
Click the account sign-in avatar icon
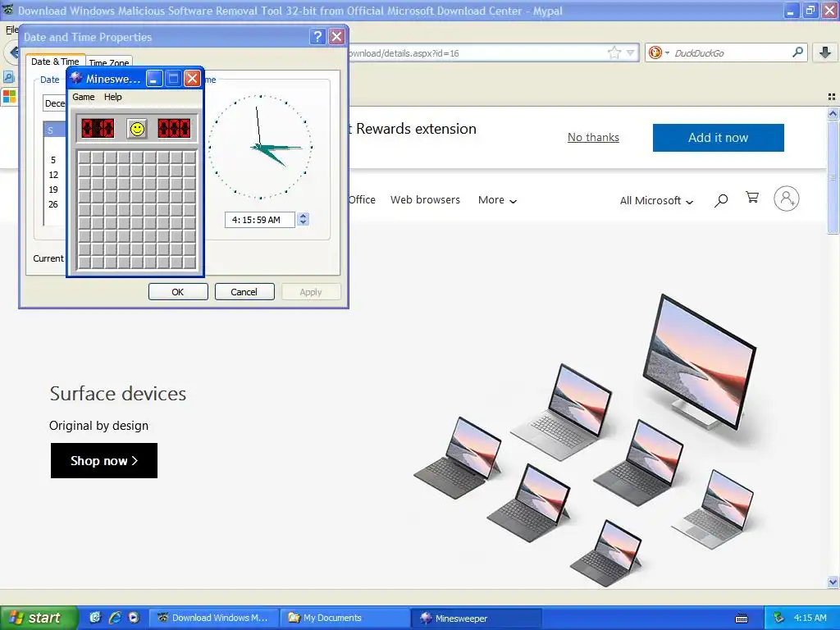coord(786,199)
